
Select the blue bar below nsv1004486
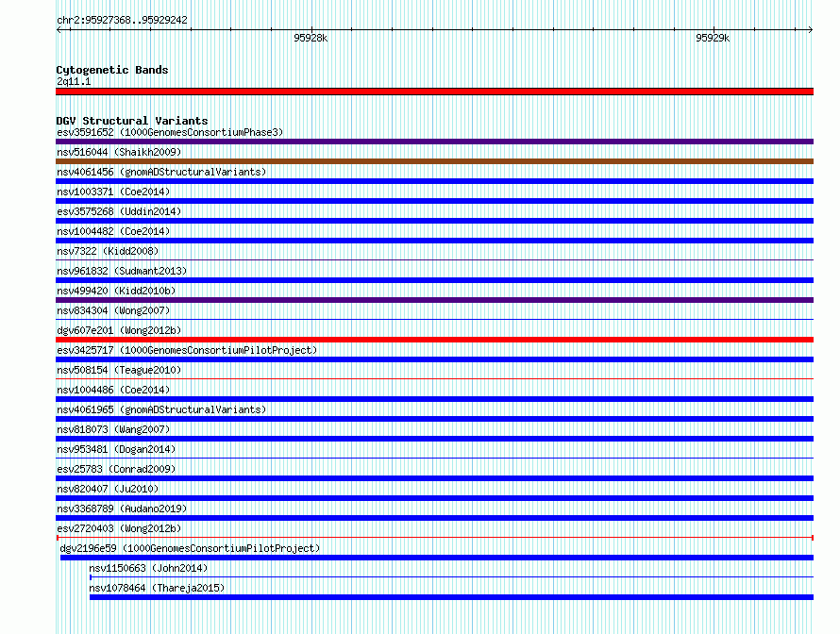click(434, 399)
